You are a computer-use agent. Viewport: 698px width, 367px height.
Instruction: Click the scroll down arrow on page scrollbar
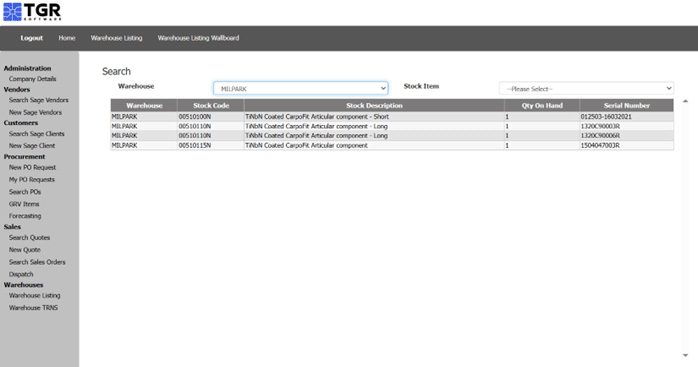pyautogui.click(x=686, y=355)
